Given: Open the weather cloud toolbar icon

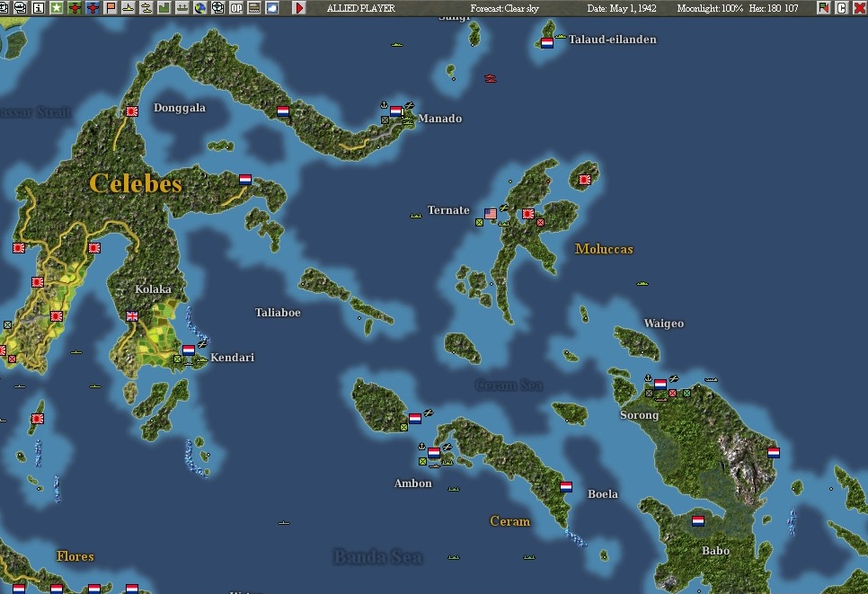Looking at the screenshot, I should (271, 8).
